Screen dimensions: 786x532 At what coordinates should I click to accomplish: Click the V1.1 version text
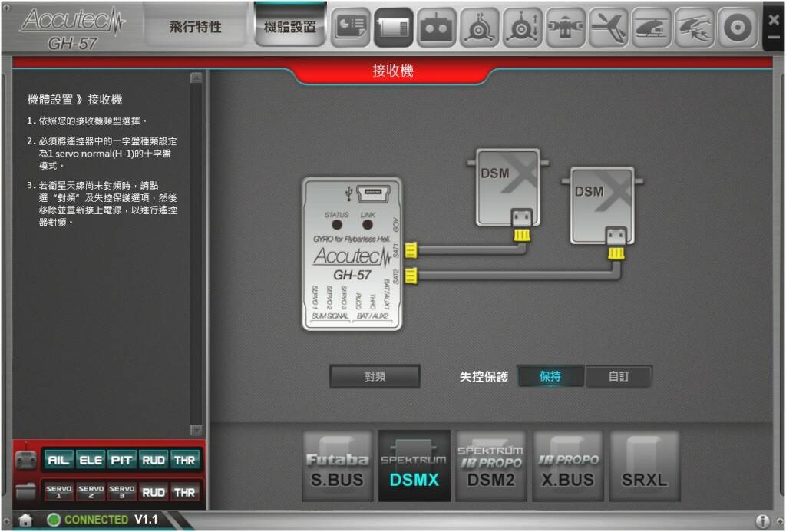(146, 520)
